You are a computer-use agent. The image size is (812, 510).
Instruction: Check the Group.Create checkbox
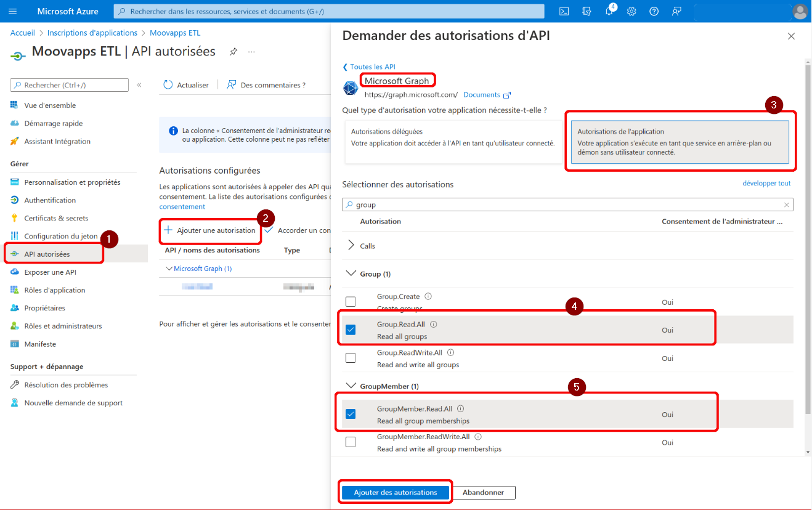click(x=351, y=302)
